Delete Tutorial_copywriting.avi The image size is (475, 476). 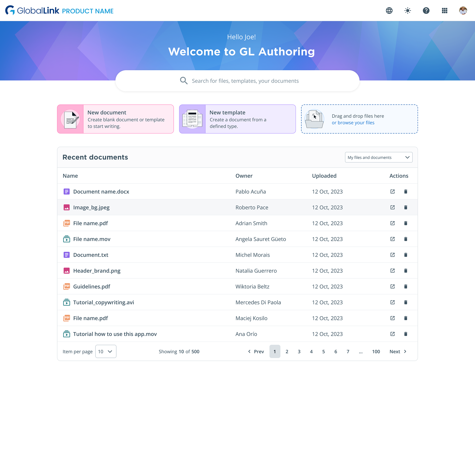(405, 302)
